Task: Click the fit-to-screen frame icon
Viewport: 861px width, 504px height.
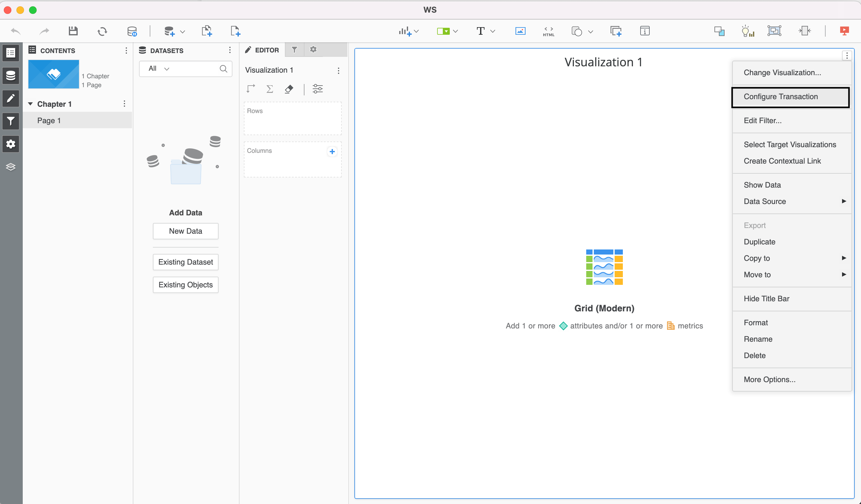Action: coord(774,31)
